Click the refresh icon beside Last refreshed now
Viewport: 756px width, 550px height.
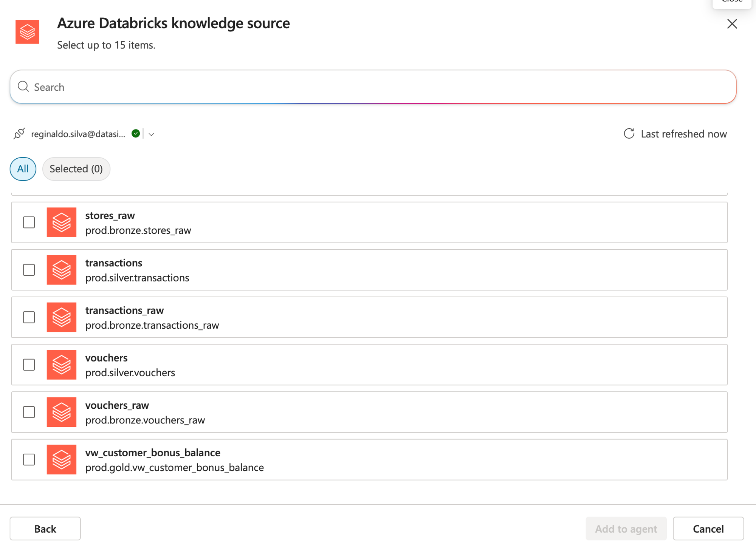[x=629, y=134]
